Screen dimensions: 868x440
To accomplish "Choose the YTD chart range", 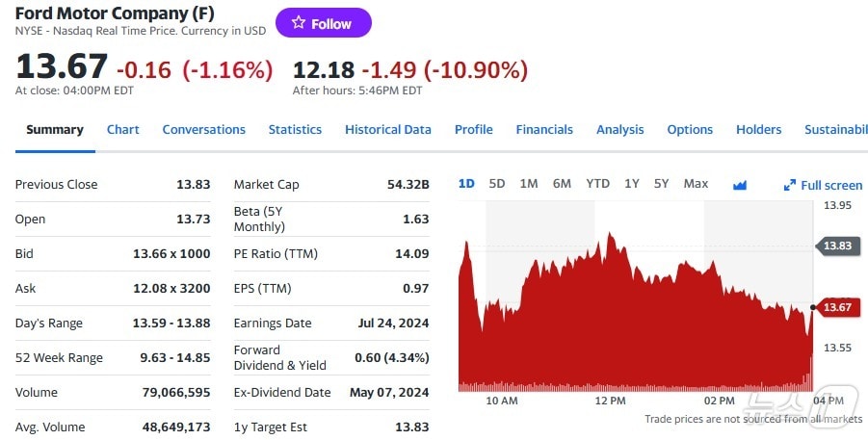I will pyautogui.click(x=597, y=184).
